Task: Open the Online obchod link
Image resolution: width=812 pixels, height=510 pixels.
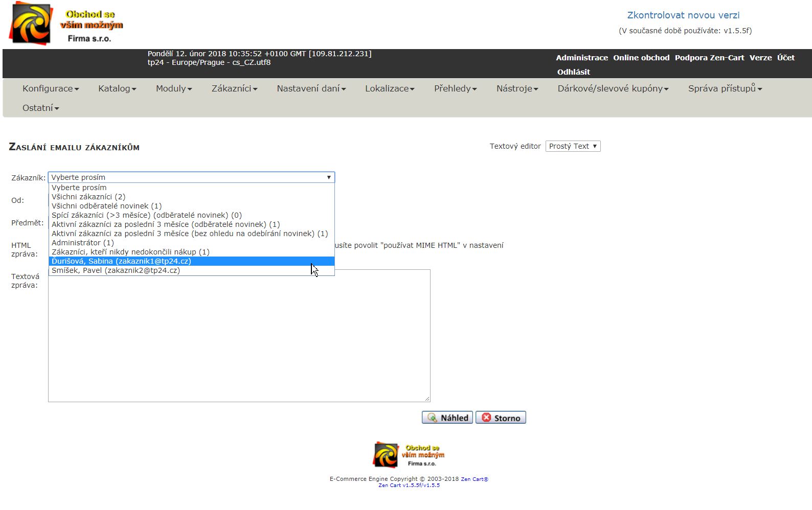Action: click(x=641, y=58)
